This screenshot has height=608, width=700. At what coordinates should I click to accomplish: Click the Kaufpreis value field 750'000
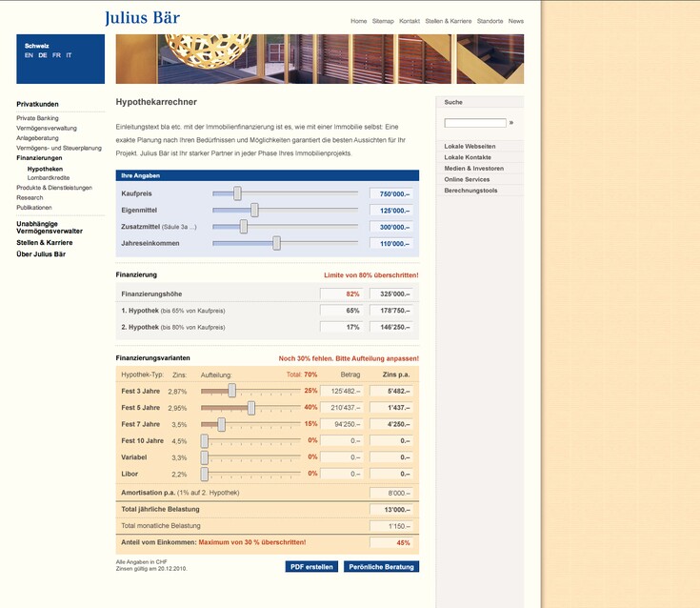pyautogui.click(x=391, y=193)
